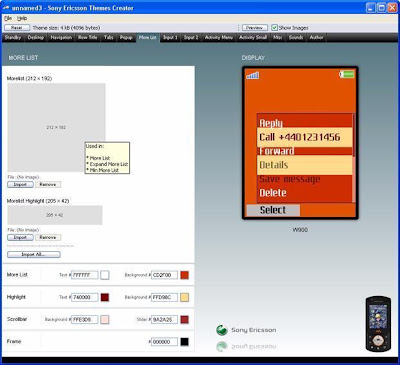The image size is (400, 365).
Task: Switch to the Activity Menu tab
Action: point(219,37)
